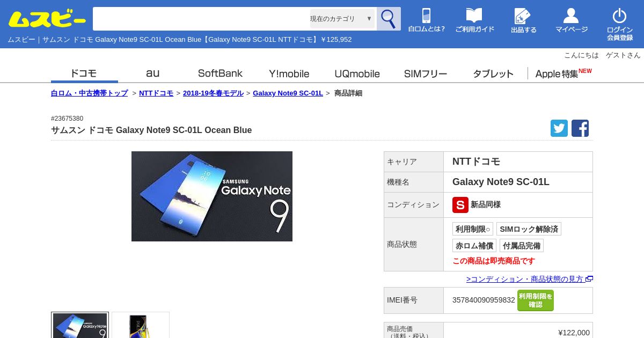Click the Musbi site logo
644x338 pixels.
pyautogui.click(x=47, y=19)
